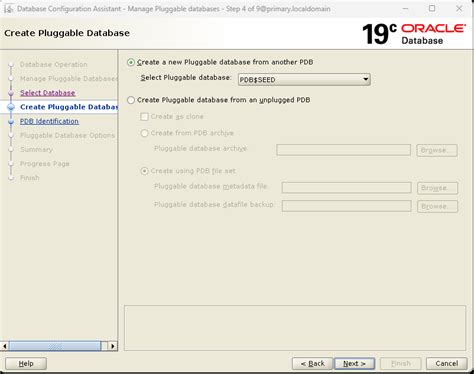Click the Database Configuration Assistant title bar icon

click(x=8, y=9)
